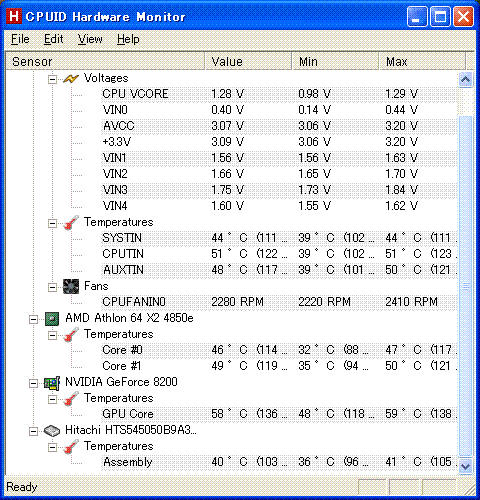This screenshot has width=480, height=500.
Task: Collapse Temperatures under NVIDIA GeForce 8200
Action: click(x=52, y=399)
